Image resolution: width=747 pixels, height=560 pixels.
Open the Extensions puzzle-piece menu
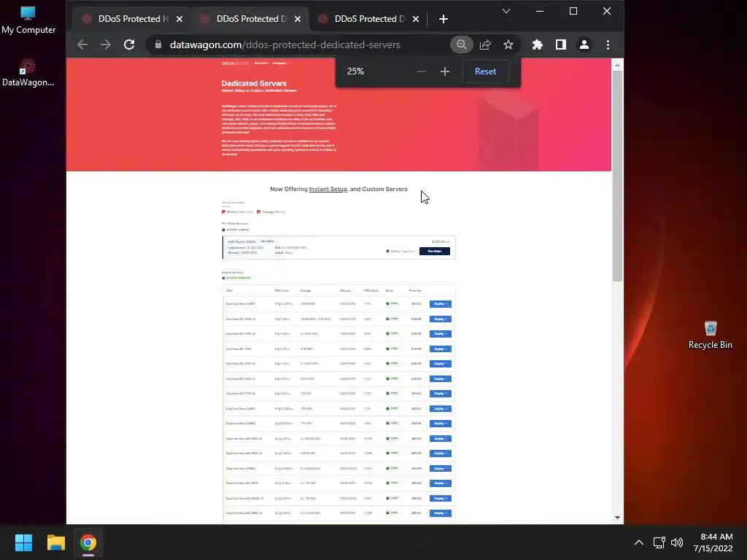pyautogui.click(x=538, y=44)
